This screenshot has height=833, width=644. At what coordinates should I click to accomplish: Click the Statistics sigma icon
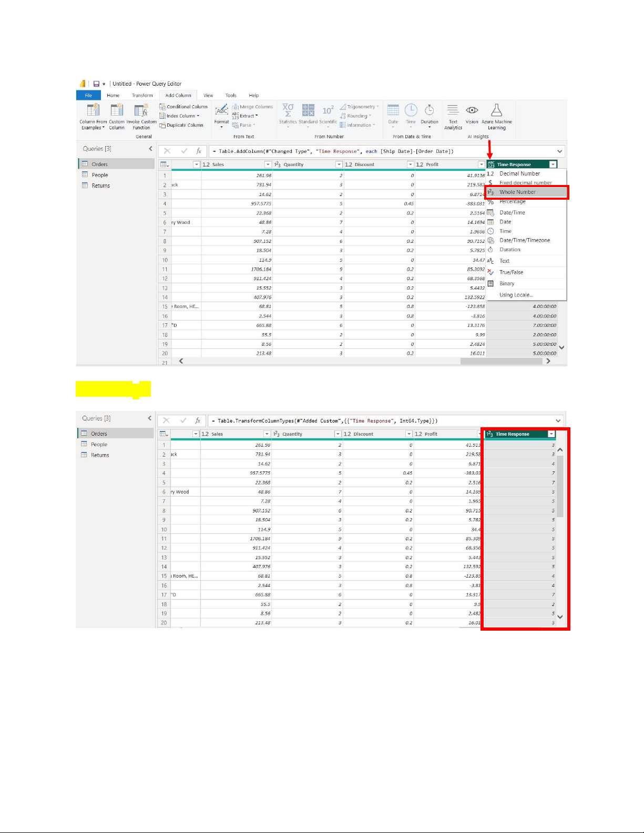coord(288,111)
